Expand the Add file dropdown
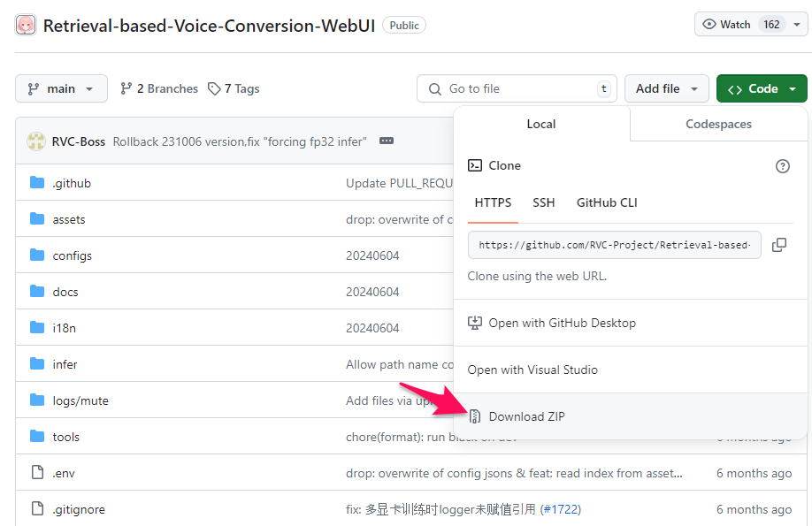Image resolution: width=812 pixels, height=526 pixels. (x=666, y=88)
